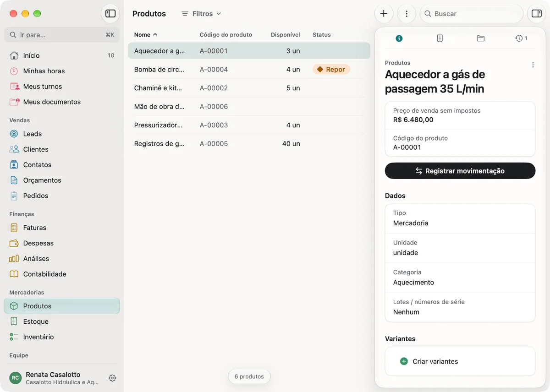Image resolution: width=550 pixels, height=392 pixels.
Task: Click the 5 un availability cell
Action: click(293, 88)
